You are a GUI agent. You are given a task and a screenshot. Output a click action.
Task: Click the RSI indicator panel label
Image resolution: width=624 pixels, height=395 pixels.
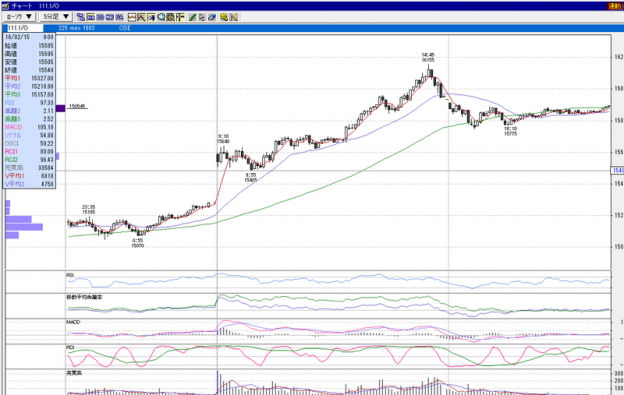(70, 275)
